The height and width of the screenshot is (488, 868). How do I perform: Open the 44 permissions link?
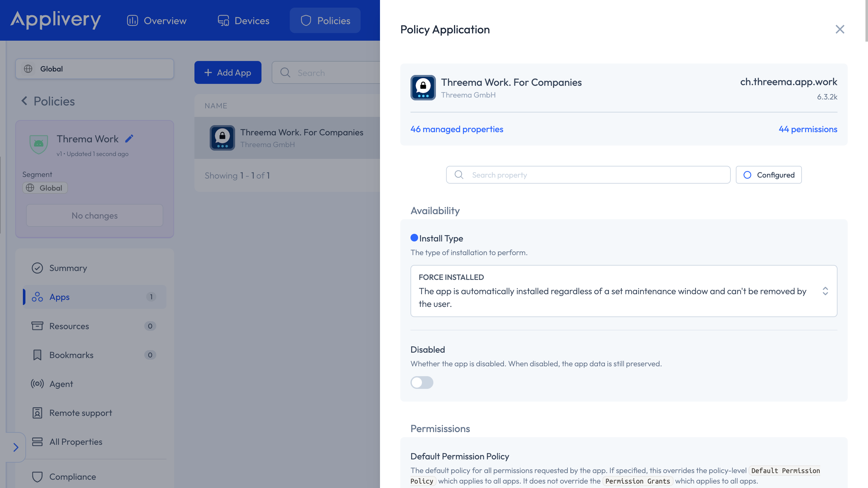click(808, 129)
